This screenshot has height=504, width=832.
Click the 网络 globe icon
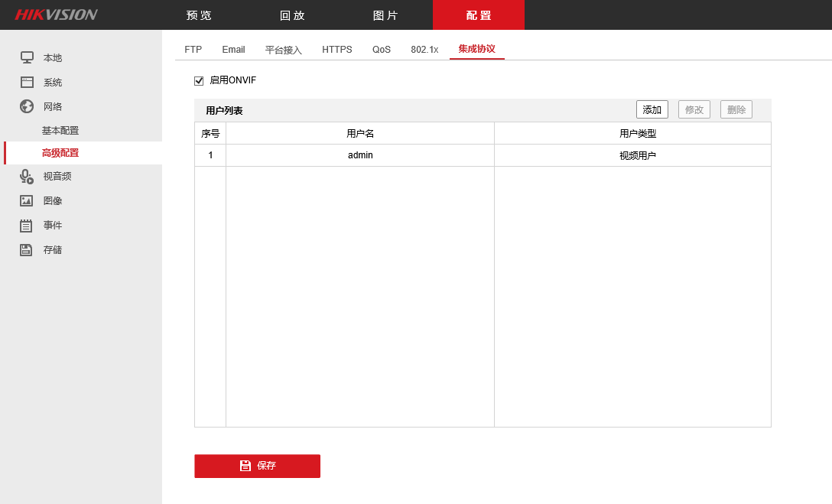27,106
